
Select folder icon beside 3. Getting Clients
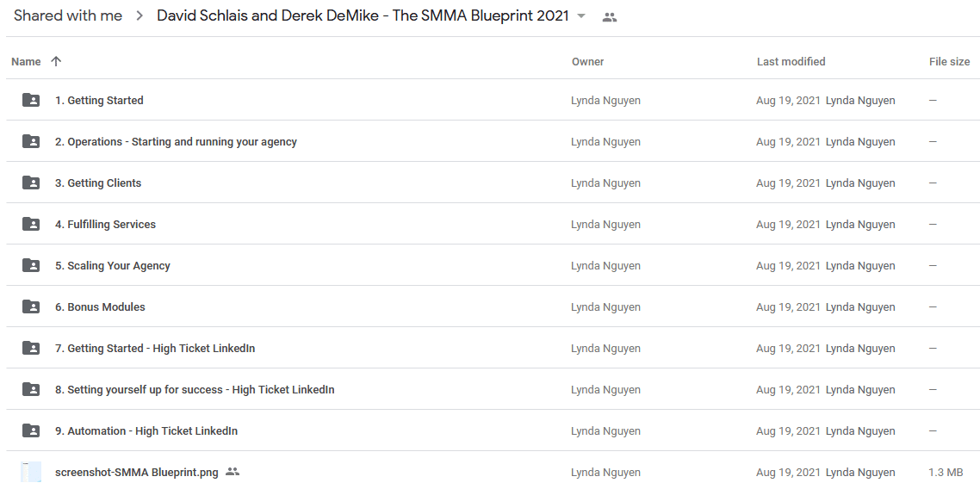click(x=31, y=183)
